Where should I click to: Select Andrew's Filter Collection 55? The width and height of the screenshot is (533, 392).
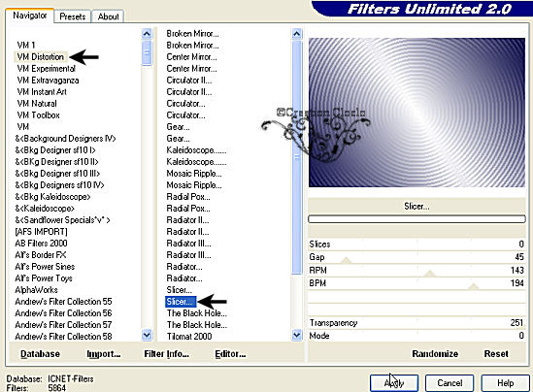click(63, 302)
